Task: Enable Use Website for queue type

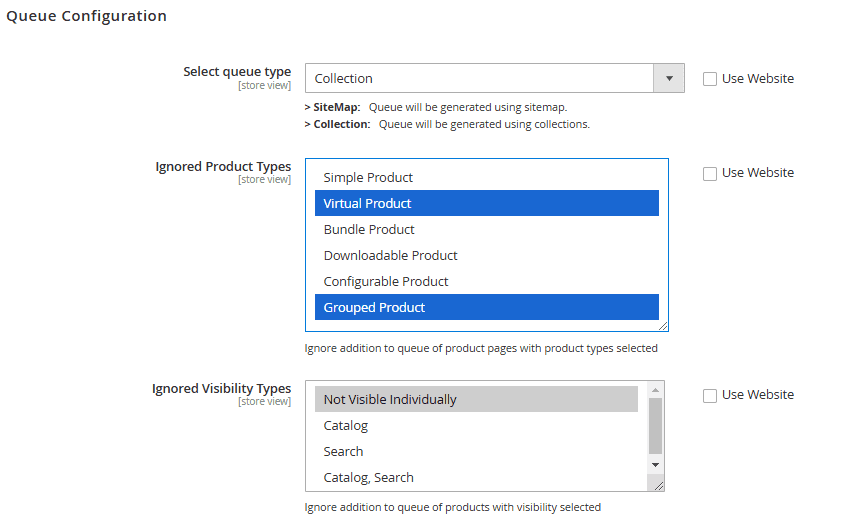Action: (710, 79)
